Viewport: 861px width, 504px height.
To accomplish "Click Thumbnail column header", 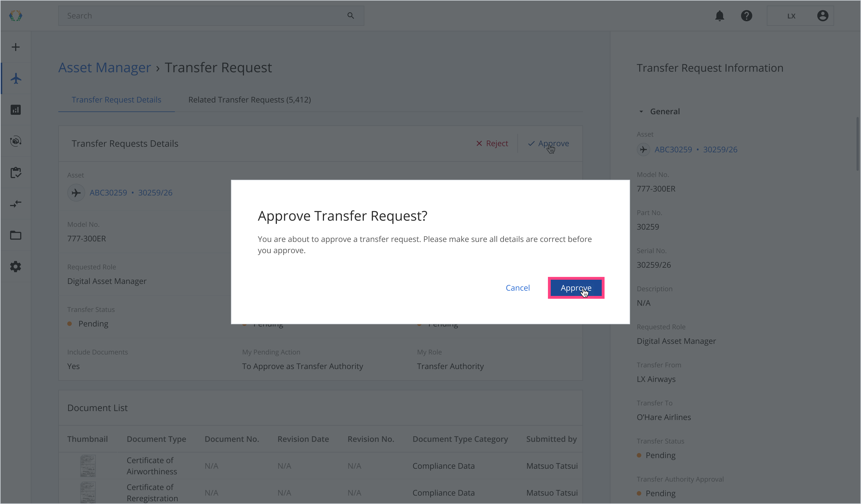I will (x=87, y=439).
